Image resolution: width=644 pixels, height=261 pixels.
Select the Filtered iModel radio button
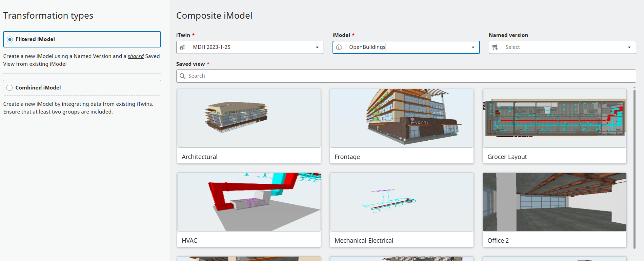pyautogui.click(x=10, y=39)
